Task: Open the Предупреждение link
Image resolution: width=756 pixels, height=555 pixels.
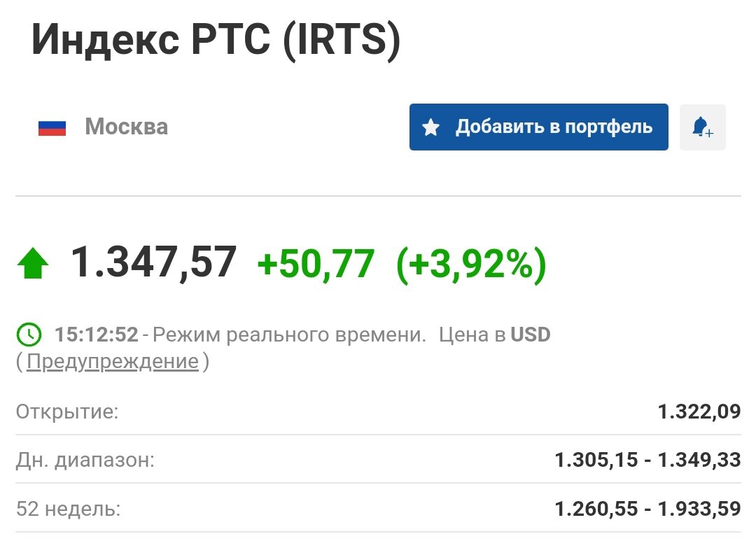Action: coord(112,361)
